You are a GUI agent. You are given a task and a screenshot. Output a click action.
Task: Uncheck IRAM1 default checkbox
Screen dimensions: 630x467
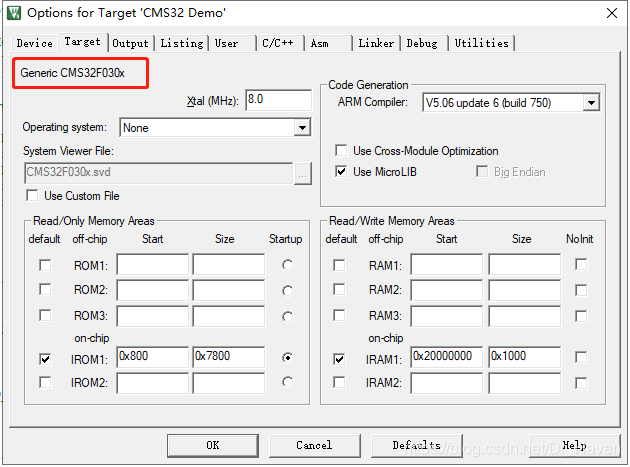pos(339,358)
